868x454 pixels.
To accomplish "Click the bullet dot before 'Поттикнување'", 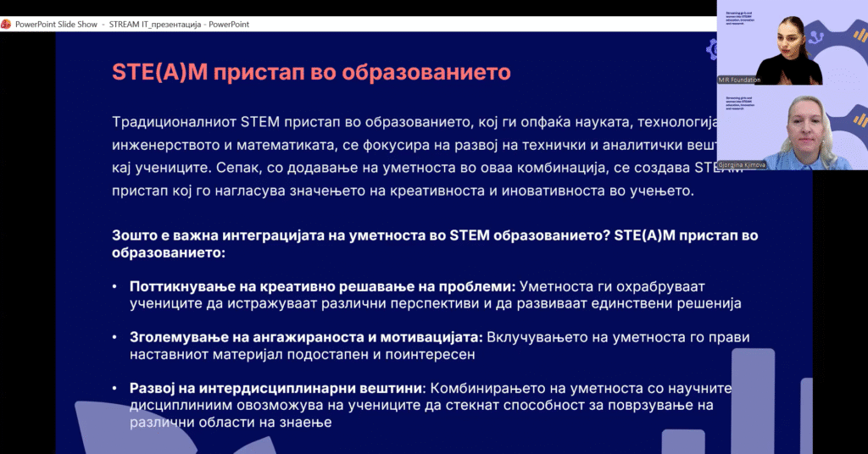I will pyautogui.click(x=114, y=287).
